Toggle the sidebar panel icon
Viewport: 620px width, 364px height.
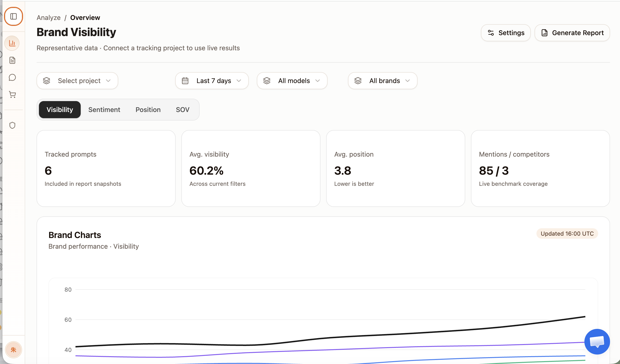tap(14, 16)
